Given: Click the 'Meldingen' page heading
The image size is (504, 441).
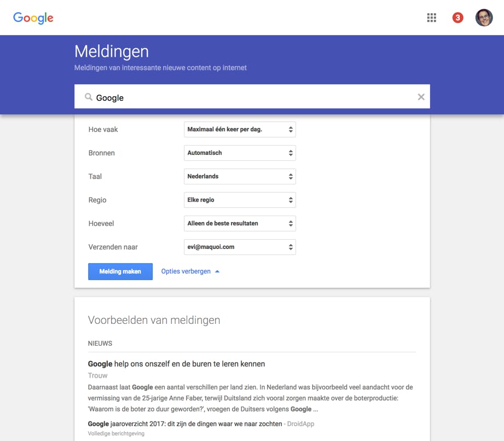Looking at the screenshot, I should (112, 51).
